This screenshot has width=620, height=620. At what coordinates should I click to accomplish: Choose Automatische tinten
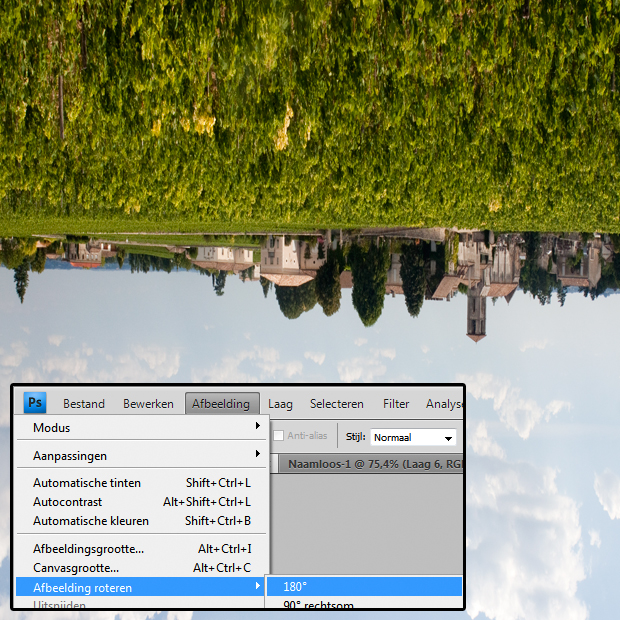tap(143, 483)
